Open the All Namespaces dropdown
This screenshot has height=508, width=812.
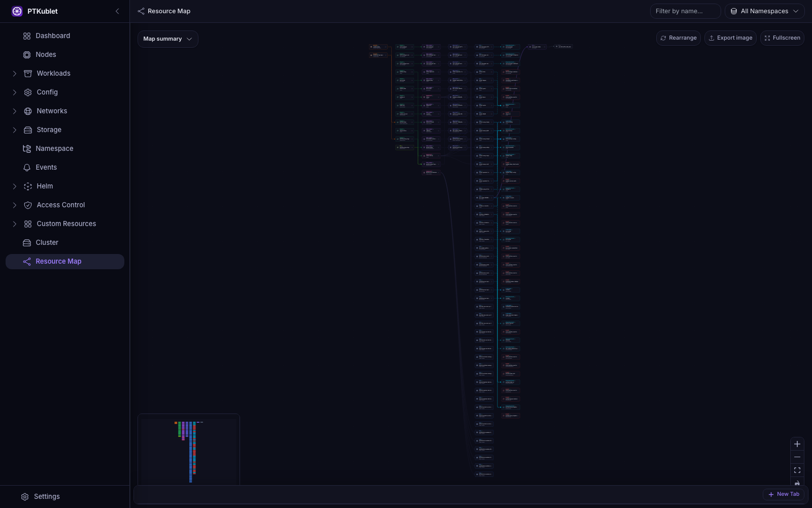click(x=764, y=11)
